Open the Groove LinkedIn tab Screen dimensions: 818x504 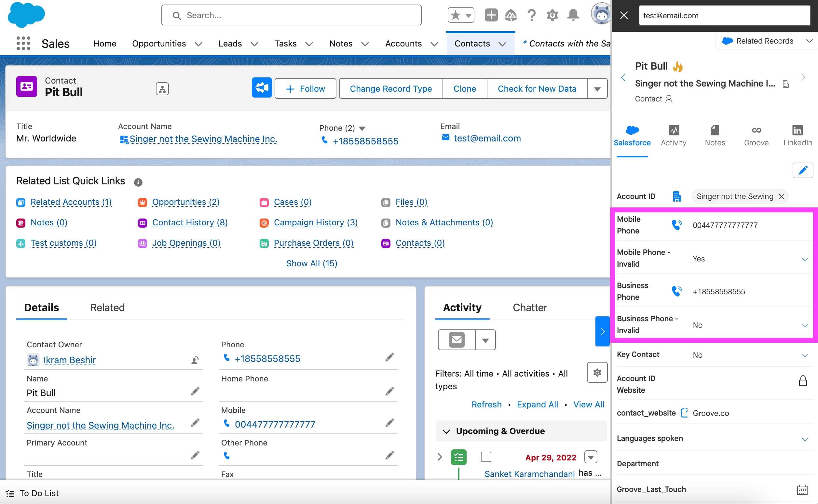click(797, 135)
